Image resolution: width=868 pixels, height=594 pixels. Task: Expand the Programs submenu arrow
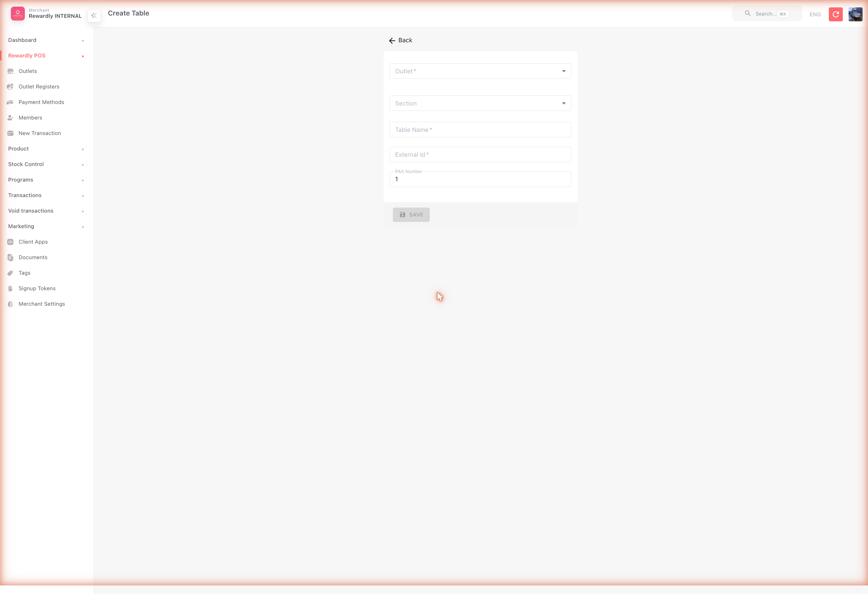coord(83,180)
